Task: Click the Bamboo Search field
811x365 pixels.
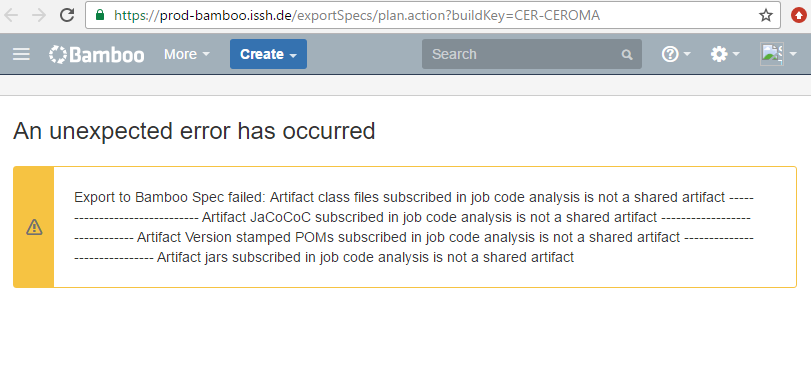Action: coord(532,54)
